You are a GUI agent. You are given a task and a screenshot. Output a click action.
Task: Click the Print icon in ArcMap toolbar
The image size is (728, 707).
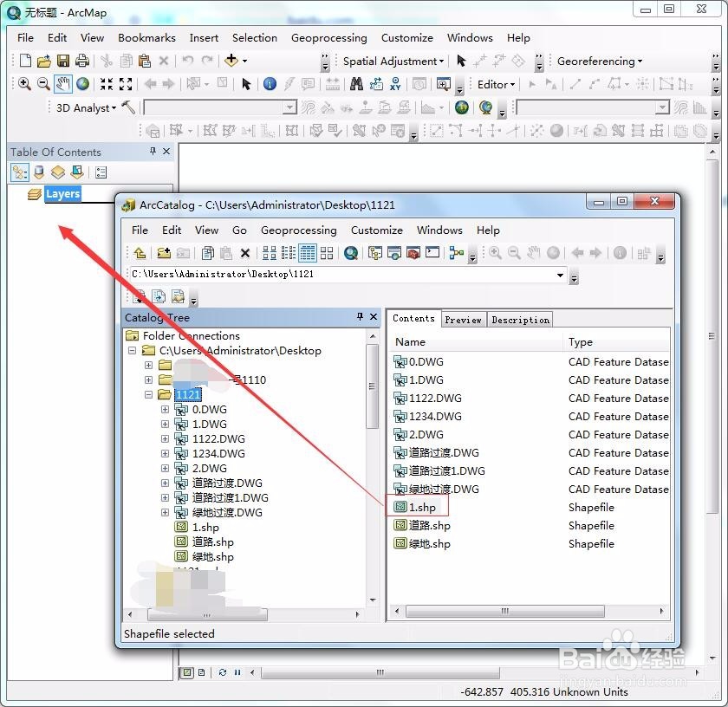(x=81, y=61)
